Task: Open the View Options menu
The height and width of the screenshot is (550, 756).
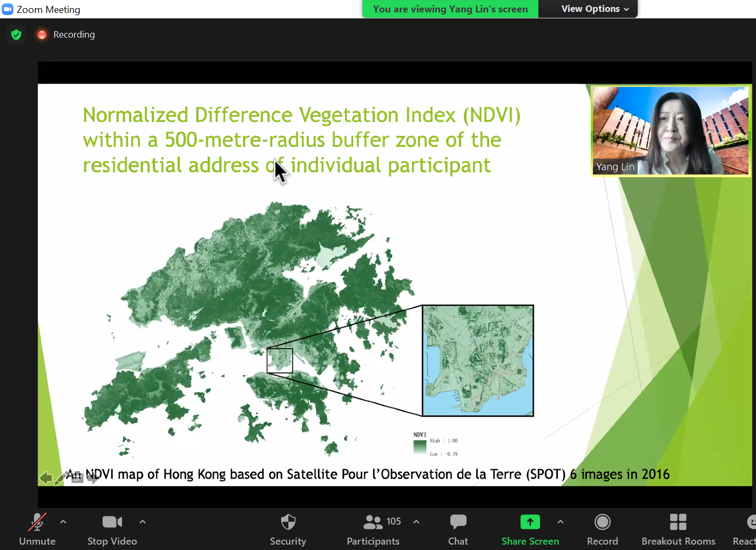Action: click(595, 9)
